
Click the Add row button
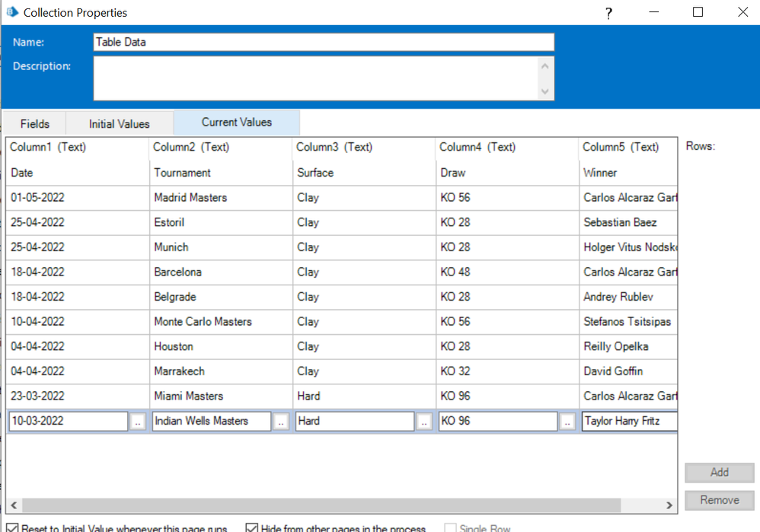719,473
